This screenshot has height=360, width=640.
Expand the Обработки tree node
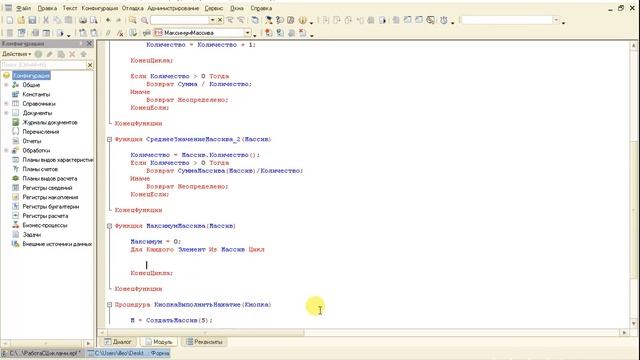6,150
